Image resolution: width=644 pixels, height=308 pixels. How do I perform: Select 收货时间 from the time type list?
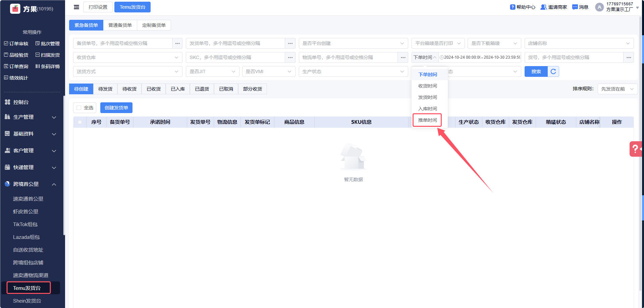point(428,86)
